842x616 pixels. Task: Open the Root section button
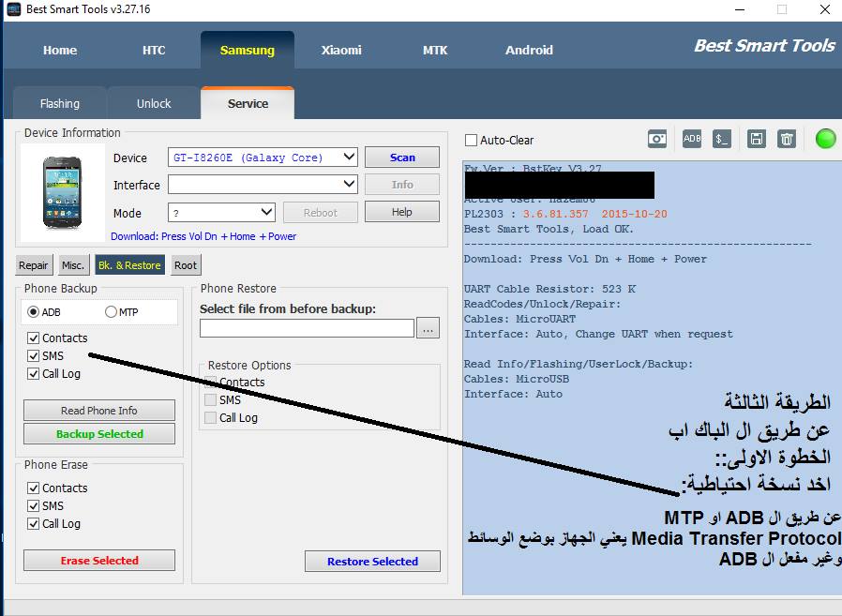coord(186,264)
